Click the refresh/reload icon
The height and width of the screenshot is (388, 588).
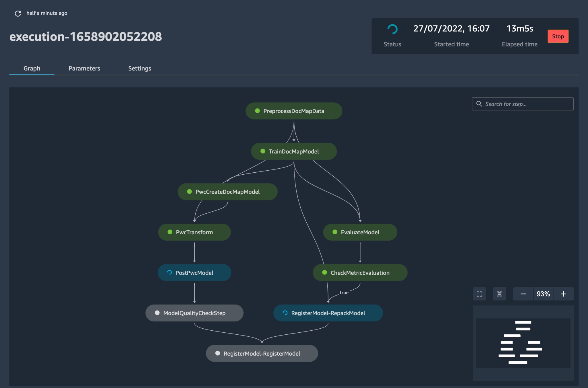(x=17, y=13)
